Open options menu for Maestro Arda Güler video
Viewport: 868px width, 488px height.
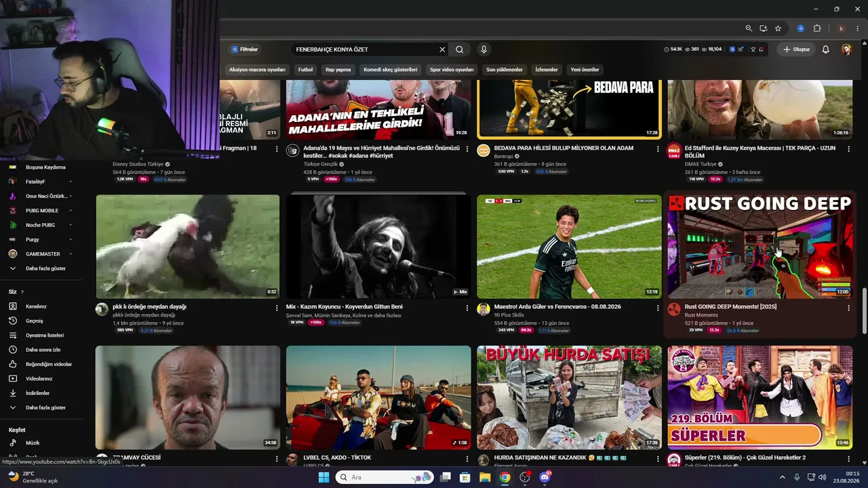tap(658, 308)
